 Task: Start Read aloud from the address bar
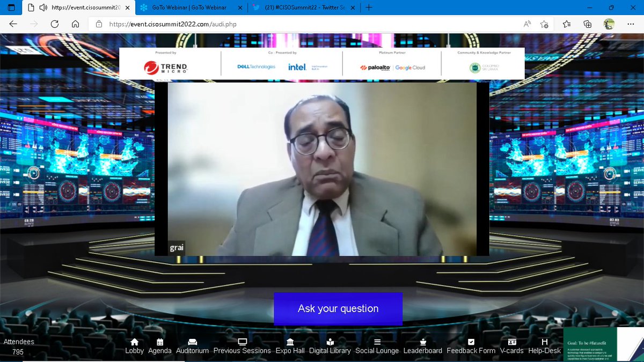[x=528, y=24]
